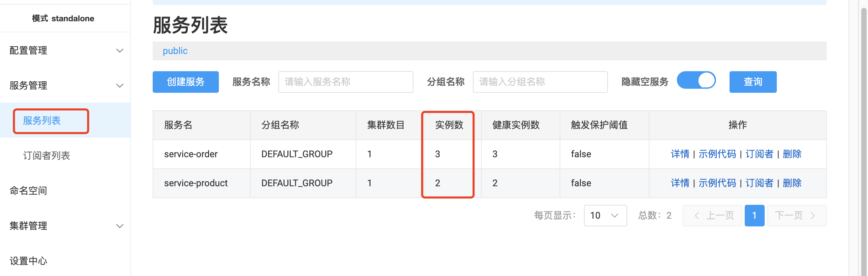Click the 下一页 pagination arrow button
Image resolution: width=868 pixels, height=276 pixels.
tap(797, 216)
